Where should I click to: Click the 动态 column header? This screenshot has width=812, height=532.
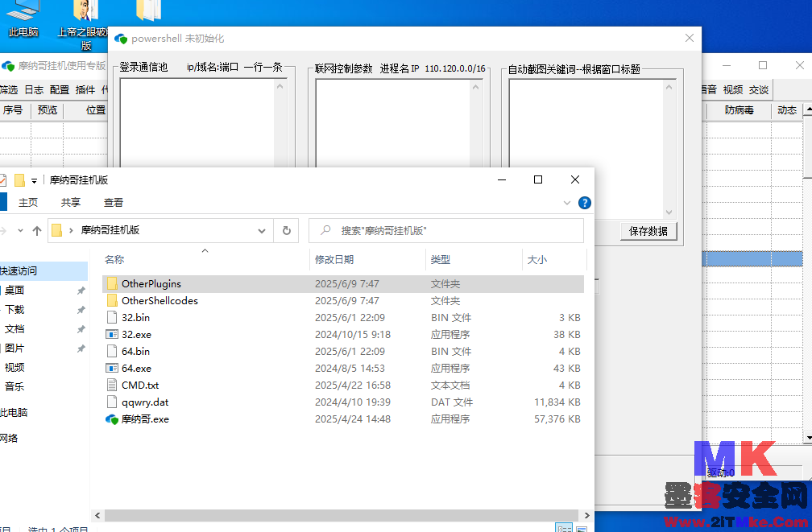point(786,110)
